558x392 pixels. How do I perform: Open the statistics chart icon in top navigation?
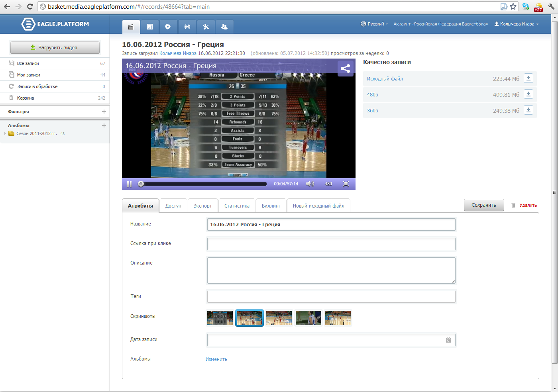pos(150,27)
